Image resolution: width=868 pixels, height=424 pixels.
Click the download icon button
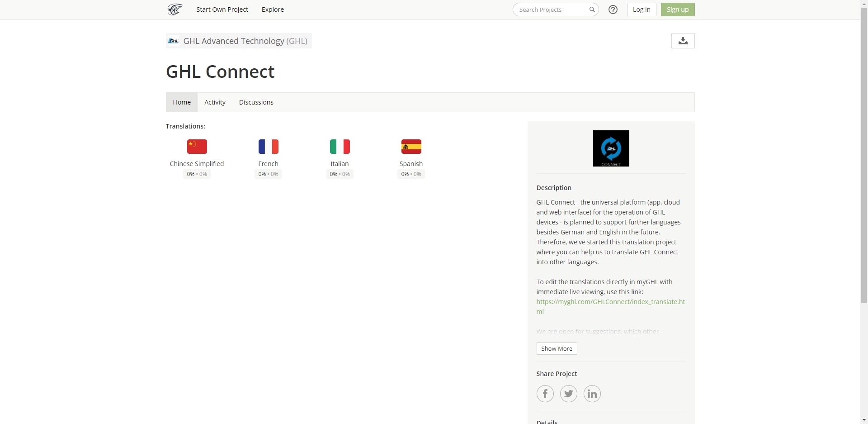(683, 41)
